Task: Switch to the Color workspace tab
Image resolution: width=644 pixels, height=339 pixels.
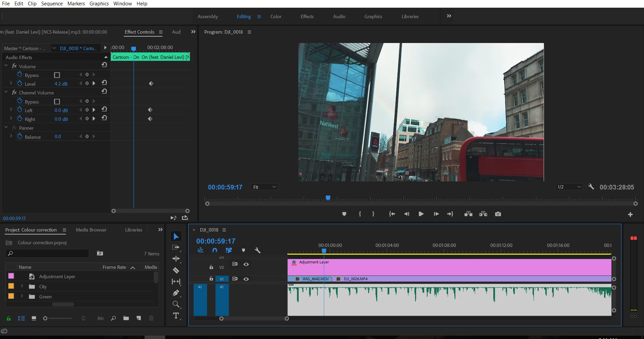Action: click(276, 16)
